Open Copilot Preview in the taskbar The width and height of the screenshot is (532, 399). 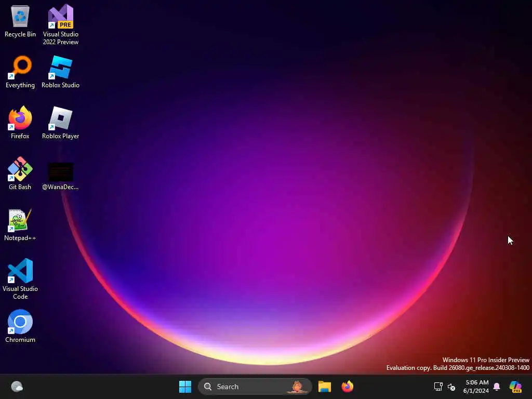coord(515,387)
